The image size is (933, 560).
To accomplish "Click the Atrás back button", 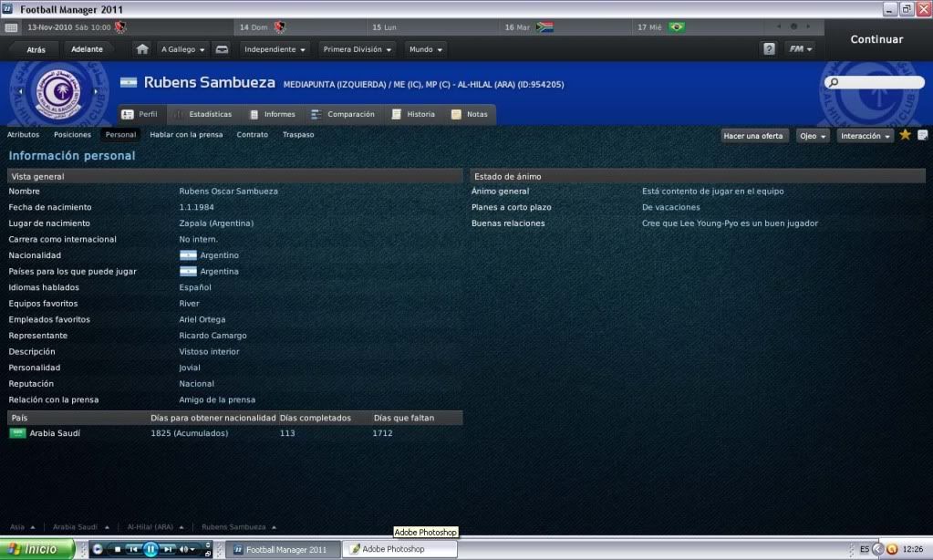I will [x=36, y=49].
